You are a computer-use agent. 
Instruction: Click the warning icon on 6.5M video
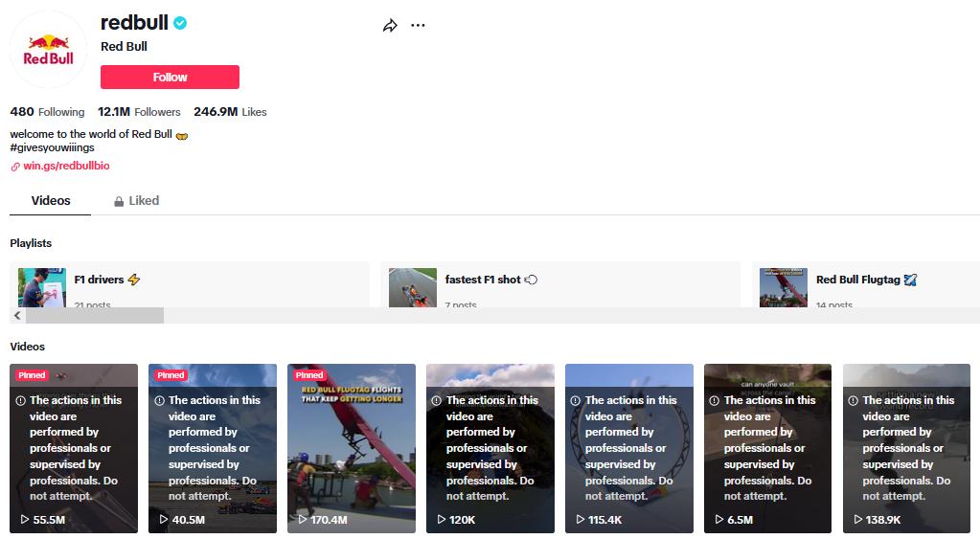[x=715, y=401]
